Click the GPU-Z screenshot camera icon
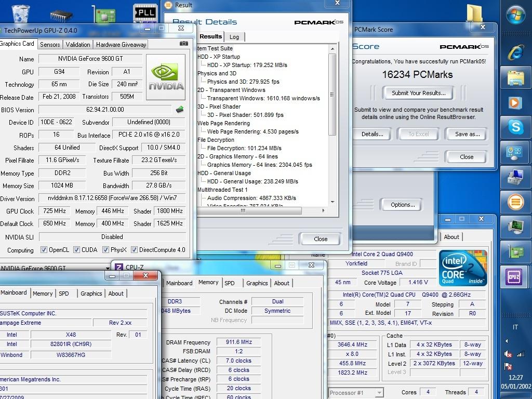 (x=183, y=44)
